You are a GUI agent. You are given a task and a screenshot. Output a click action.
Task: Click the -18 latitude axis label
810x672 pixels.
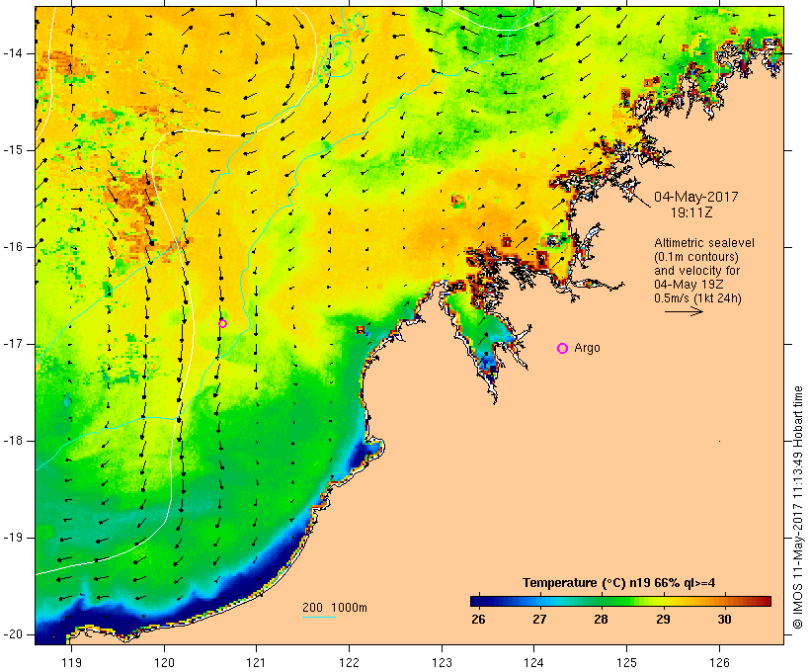click(12, 441)
